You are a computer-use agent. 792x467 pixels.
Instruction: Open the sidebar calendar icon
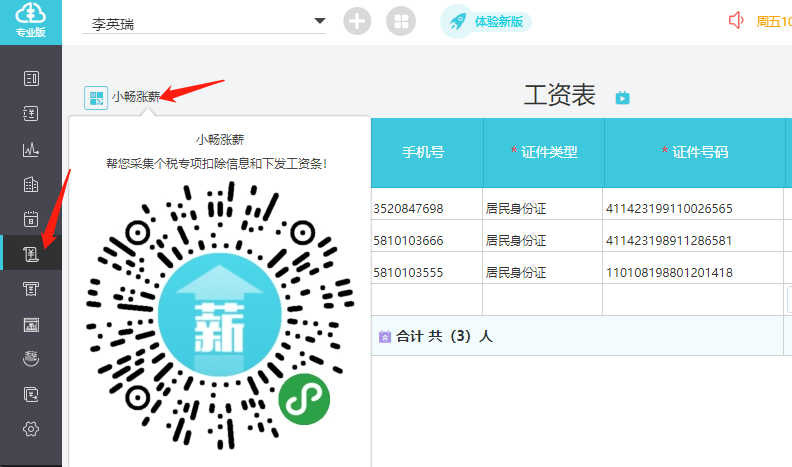31,219
